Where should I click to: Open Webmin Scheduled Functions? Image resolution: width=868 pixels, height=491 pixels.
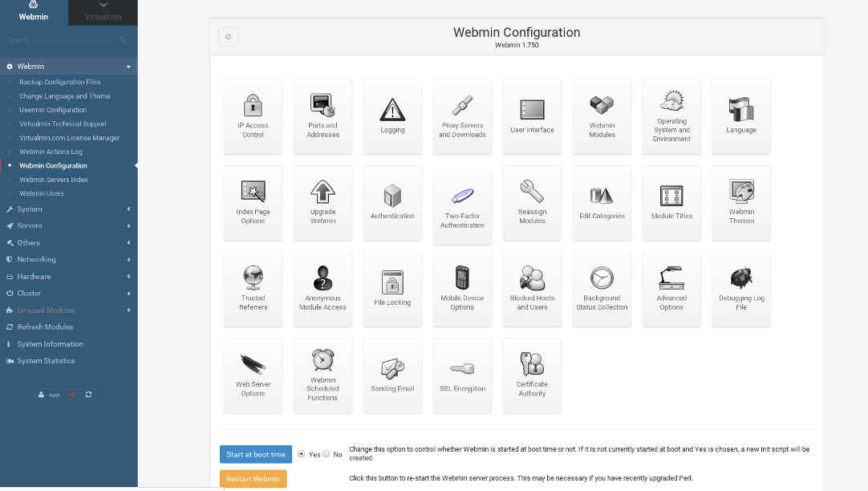[322, 375]
